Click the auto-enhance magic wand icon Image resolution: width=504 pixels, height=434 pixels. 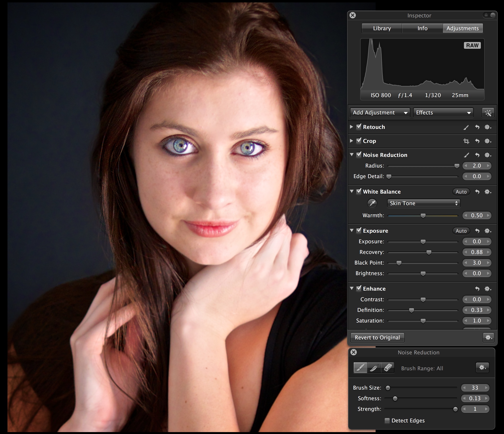(488, 113)
